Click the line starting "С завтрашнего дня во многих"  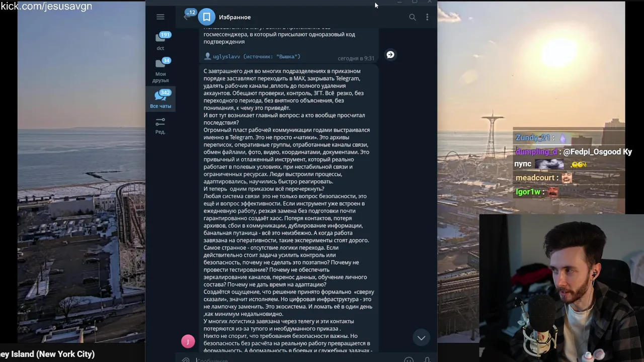pos(282,71)
